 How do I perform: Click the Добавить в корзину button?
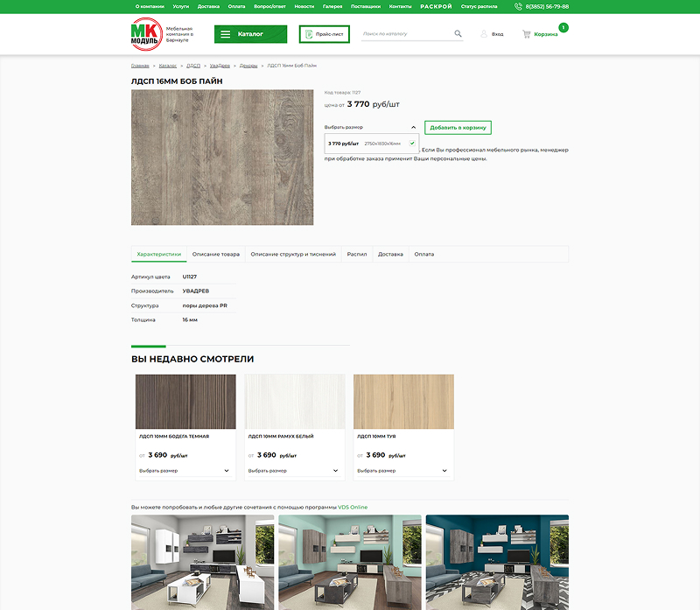[x=458, y=127]
